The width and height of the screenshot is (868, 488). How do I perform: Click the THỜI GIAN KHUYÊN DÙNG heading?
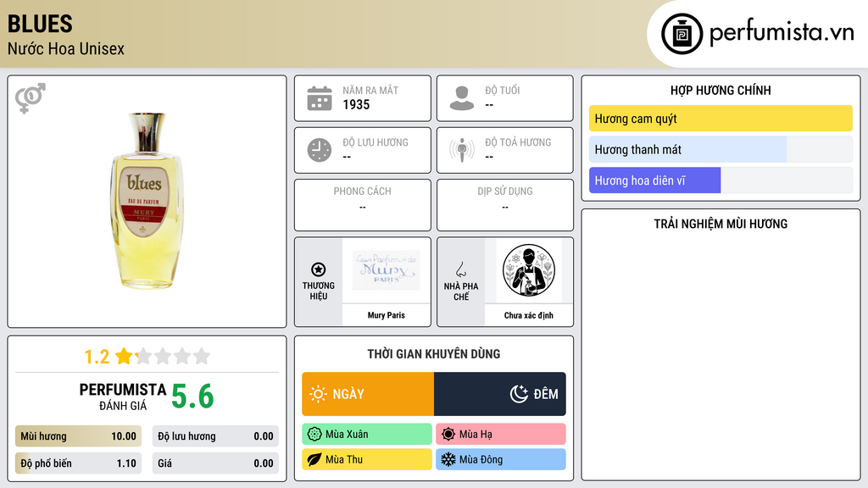[434, 354]
